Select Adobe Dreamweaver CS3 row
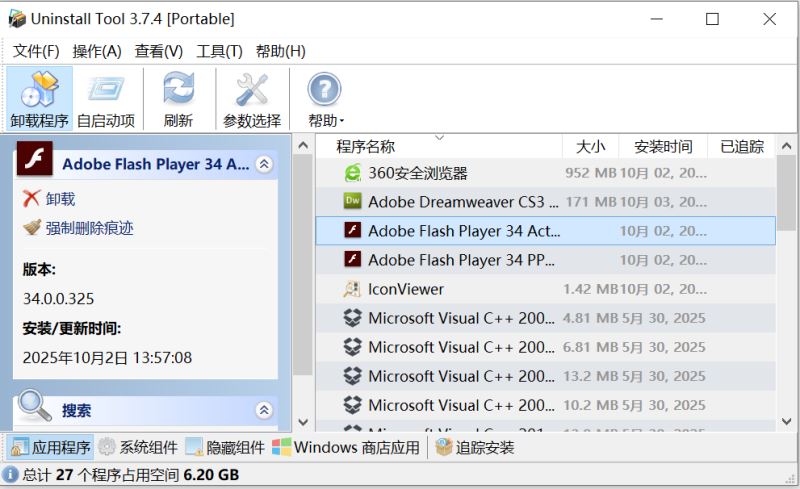 tap(545, 202)
